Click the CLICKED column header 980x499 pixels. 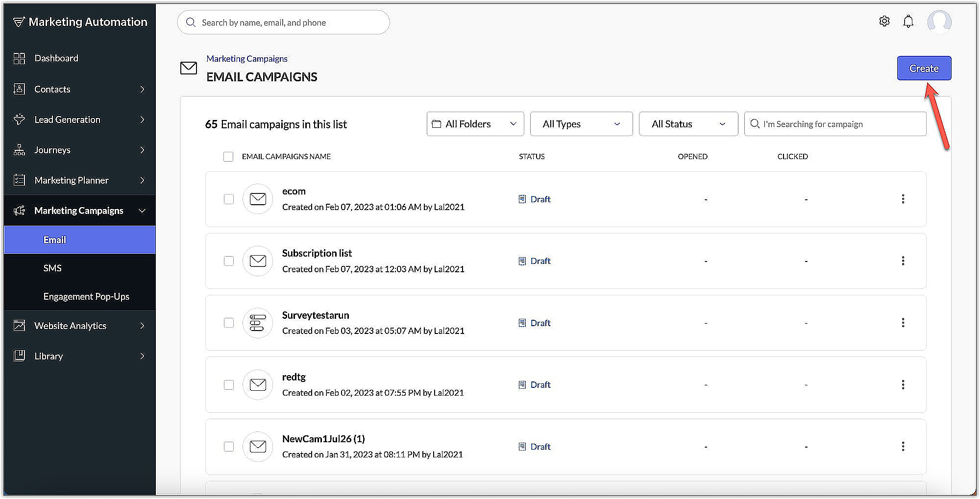tap(792, 157)
